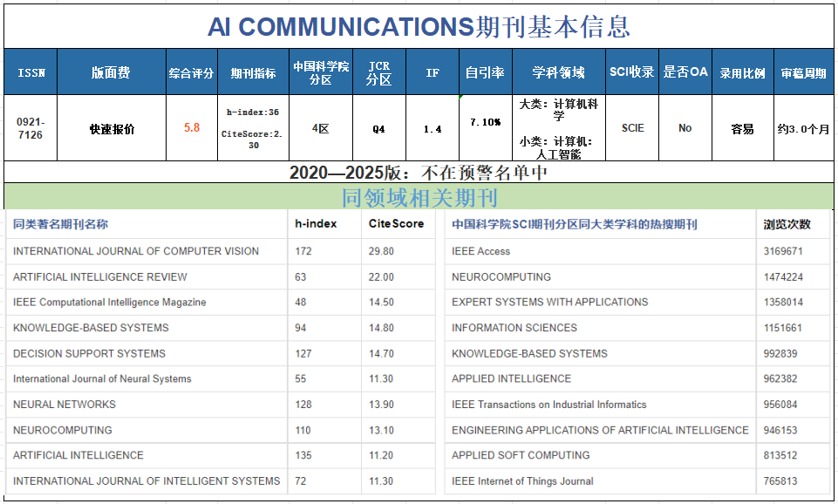Select EXPERT SYSTEMS WITH APPLICATIONS name
The image size is (838, 504).
(x=550, y=303)
